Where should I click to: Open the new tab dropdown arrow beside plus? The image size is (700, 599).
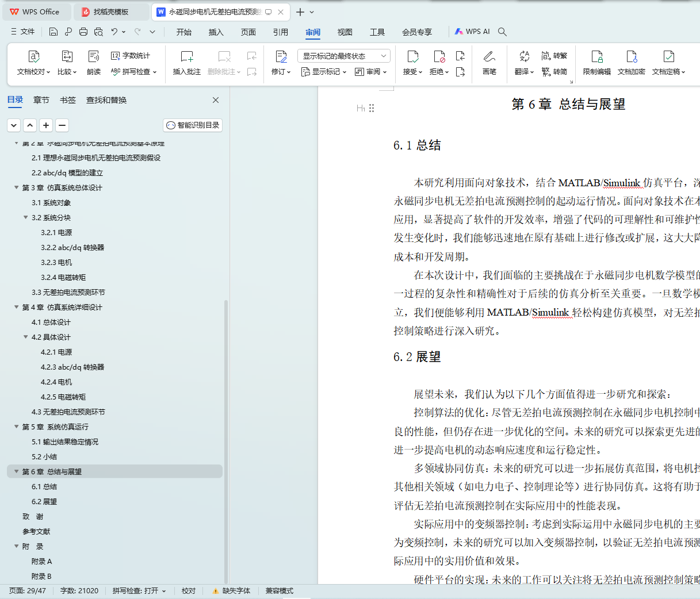coord(312,12)
